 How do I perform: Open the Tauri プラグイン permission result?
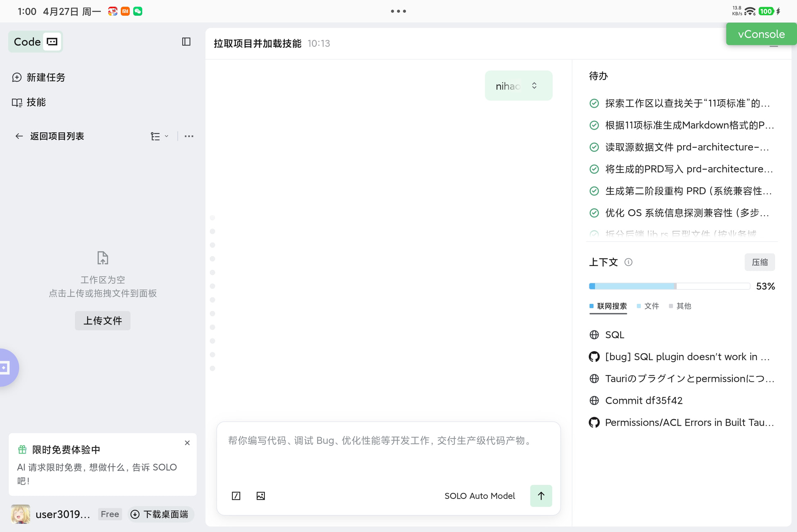click(x=682, y=378)
